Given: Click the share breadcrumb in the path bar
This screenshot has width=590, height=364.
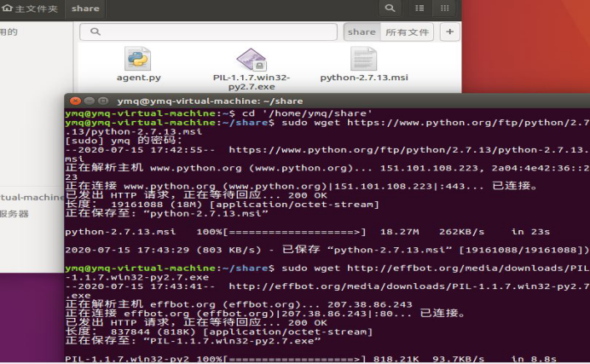Looking at the screenshot, I should click(85, 9).
